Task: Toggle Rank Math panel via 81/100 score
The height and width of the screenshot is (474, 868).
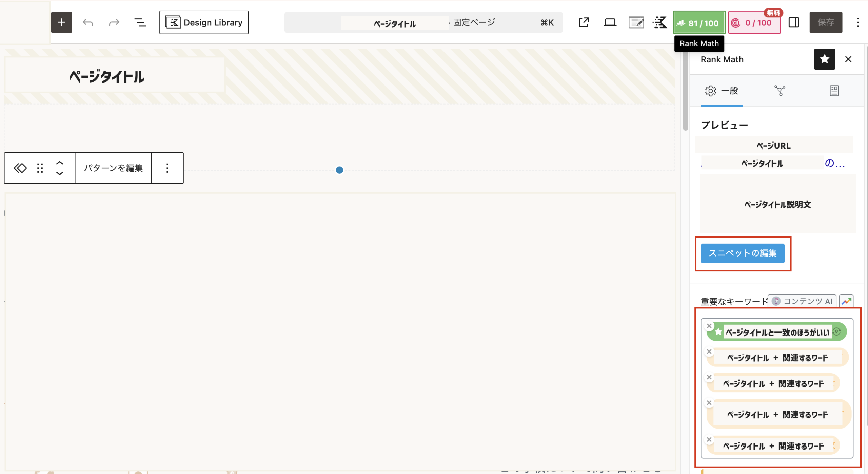Action: click(699, 22)
